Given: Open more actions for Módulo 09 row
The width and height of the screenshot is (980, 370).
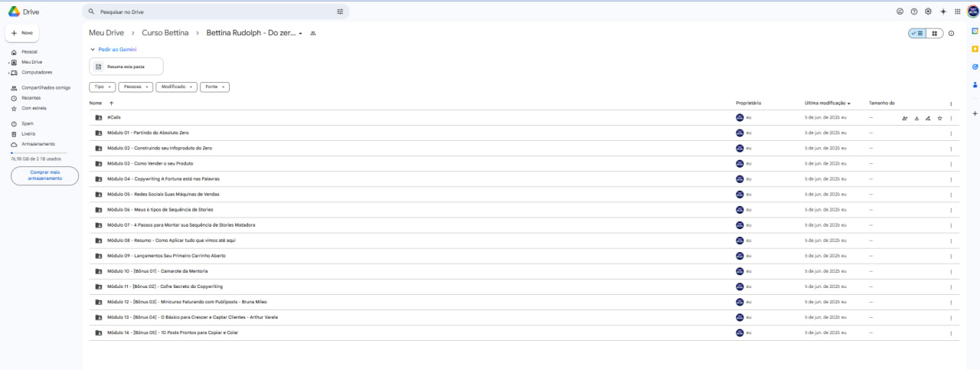Looking at the screenshot, I should point(952,256).
